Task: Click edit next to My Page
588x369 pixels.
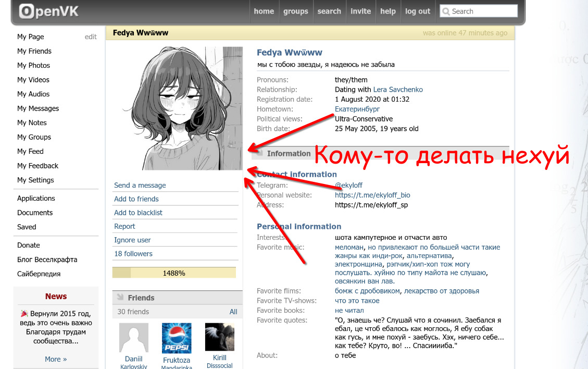Action: 91,37
